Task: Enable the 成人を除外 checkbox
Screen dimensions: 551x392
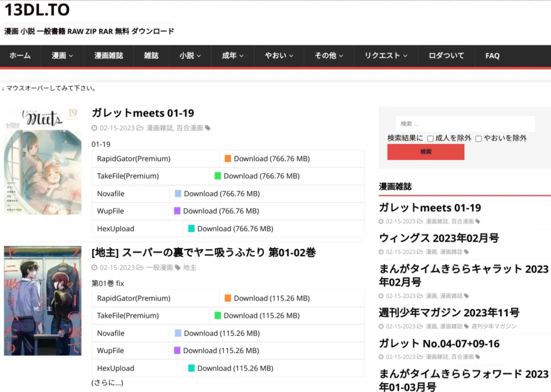Action: pyautogui.click(x=430, y=139)
